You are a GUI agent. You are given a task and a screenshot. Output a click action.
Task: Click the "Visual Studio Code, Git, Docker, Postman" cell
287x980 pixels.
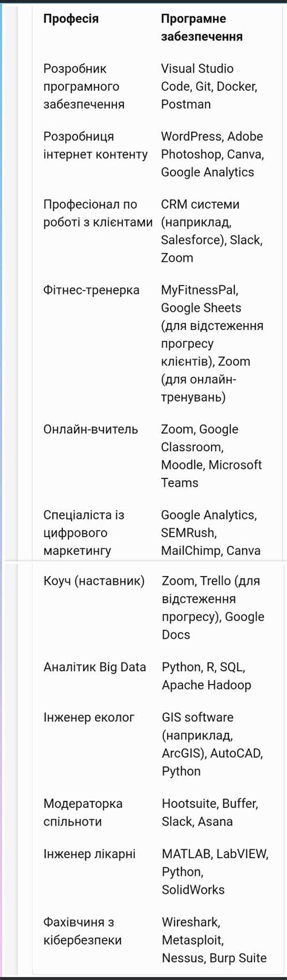click(209, 87)
